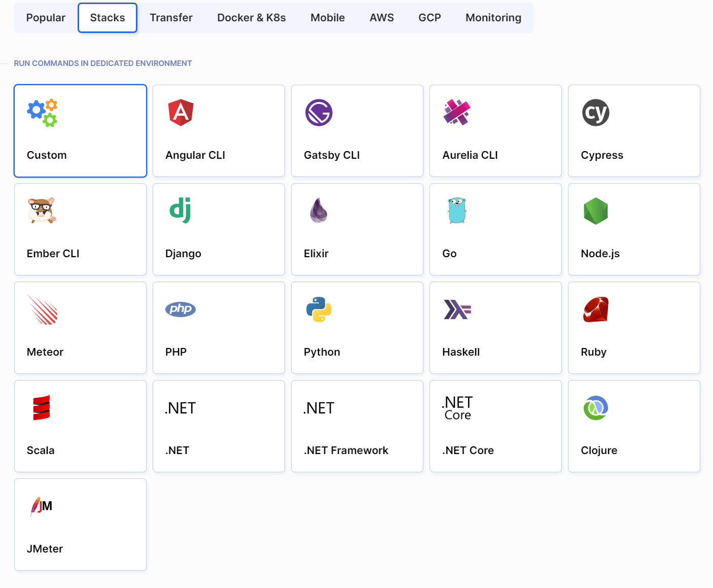
Task: Click the PHP blue oval logo
Action: point(181,309)
